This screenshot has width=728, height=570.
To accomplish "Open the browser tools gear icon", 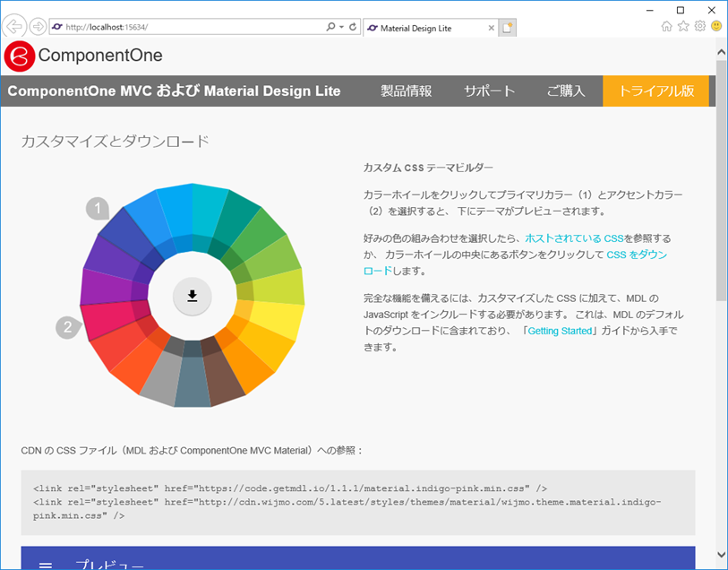I will (x=699, y=26).
